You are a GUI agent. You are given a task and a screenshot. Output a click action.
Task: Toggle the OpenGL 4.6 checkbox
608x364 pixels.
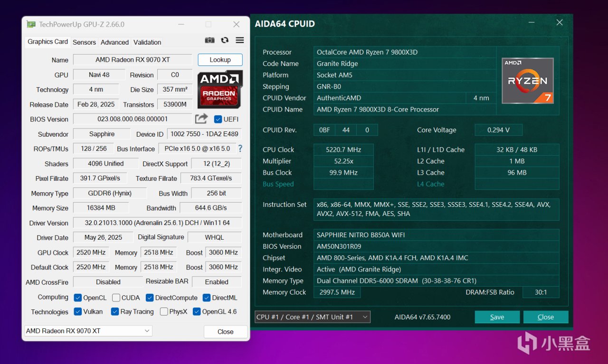pyautogui.click(x=197, y=312)
